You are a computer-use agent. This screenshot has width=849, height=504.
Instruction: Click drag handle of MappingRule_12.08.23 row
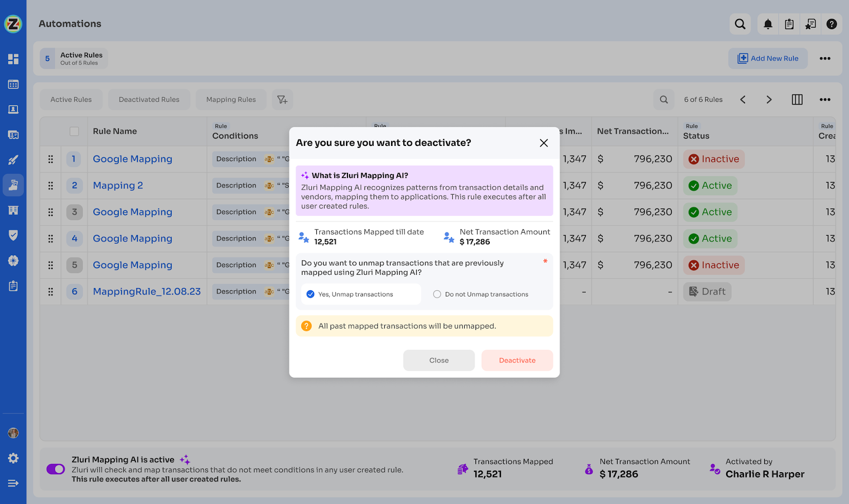coord(50,292)
